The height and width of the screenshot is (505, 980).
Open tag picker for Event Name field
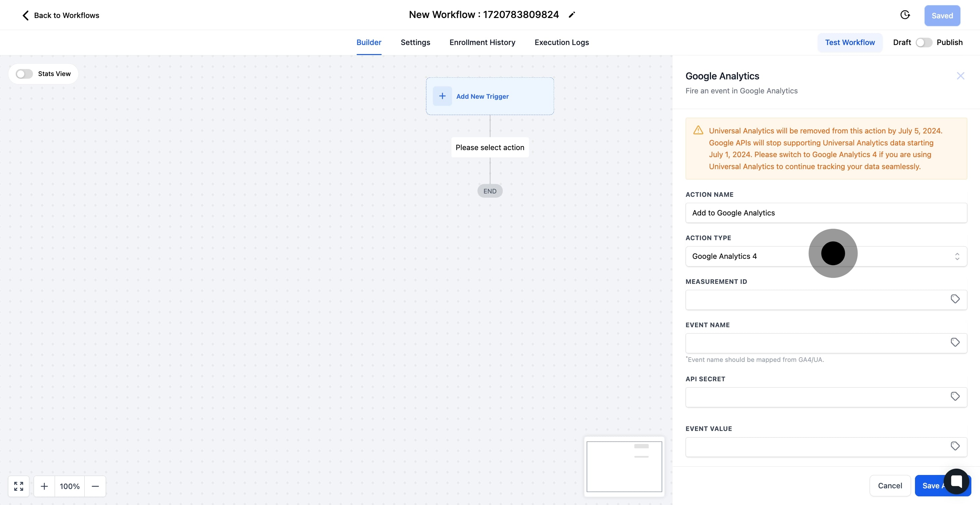tap(955, 342)
